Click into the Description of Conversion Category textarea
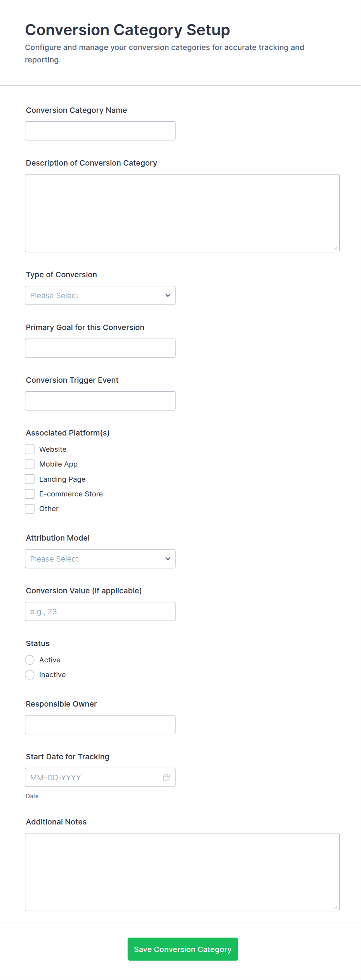The width and height of the screenshot is (361, 980). tap(182, 213)
